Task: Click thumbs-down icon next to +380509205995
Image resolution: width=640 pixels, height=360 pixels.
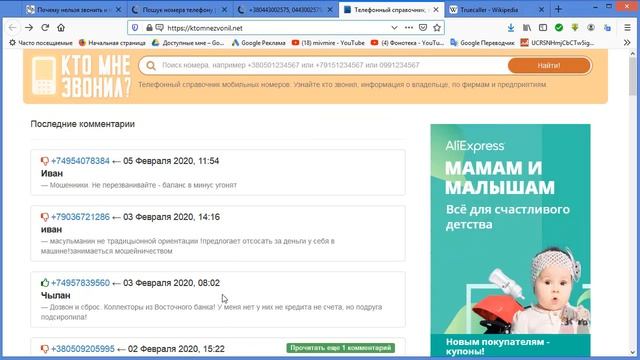Action: (x=44, y=349)
